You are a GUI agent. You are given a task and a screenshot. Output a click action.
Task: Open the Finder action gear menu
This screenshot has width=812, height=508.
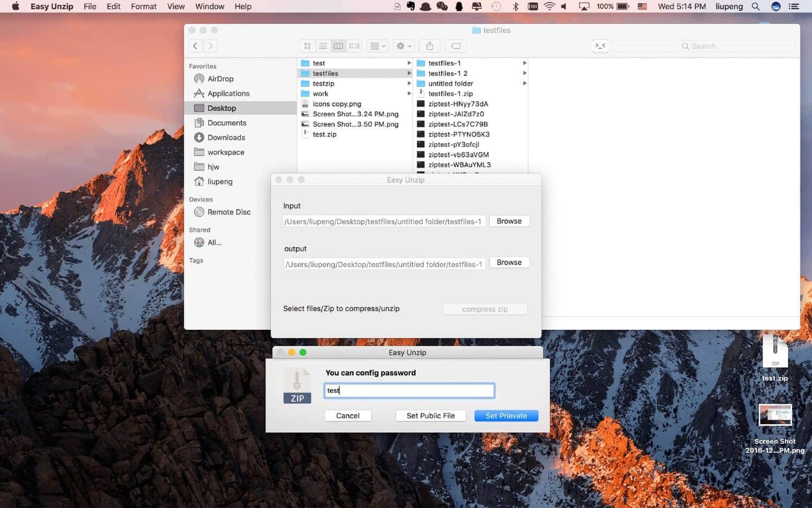[404, 46]
